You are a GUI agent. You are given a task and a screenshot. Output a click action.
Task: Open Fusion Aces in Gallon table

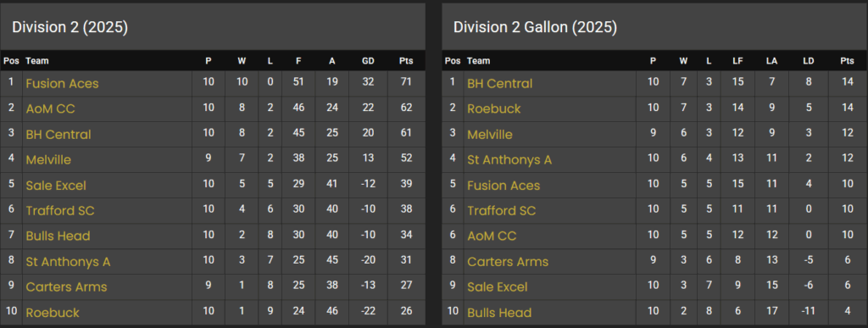(504, 186)
